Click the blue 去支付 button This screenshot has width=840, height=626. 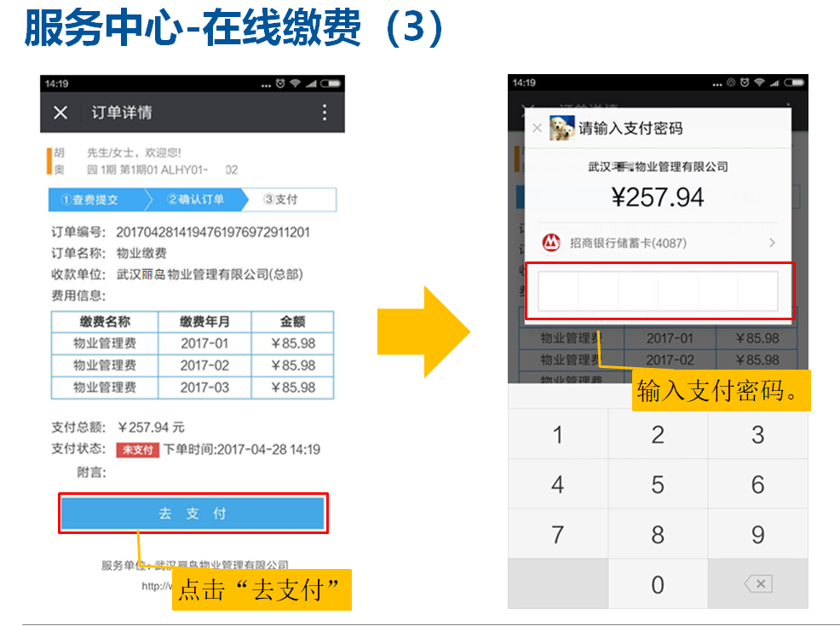click(193, 514)
